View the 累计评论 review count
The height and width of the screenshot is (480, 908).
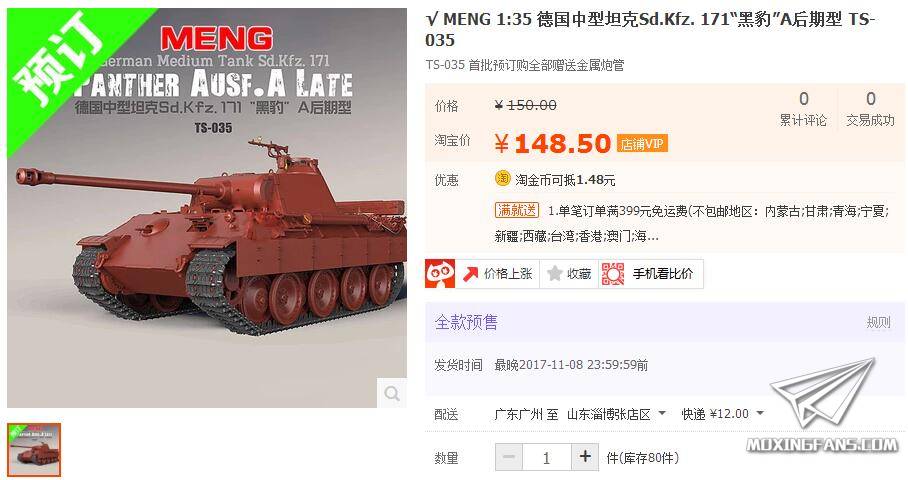pos(803,108)
